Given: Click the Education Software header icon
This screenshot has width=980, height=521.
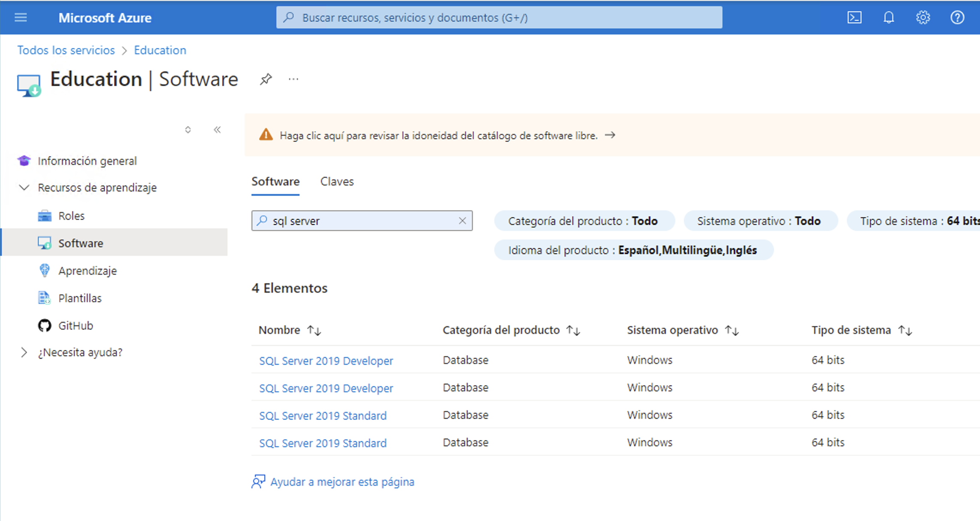Looking at the screenshot, I should 29,85.
